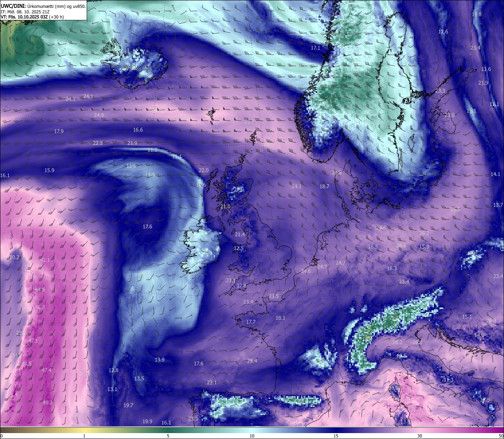This screenshot has height=439, width=504.
Task: Click the 24.6 value label
Action: 306,271
